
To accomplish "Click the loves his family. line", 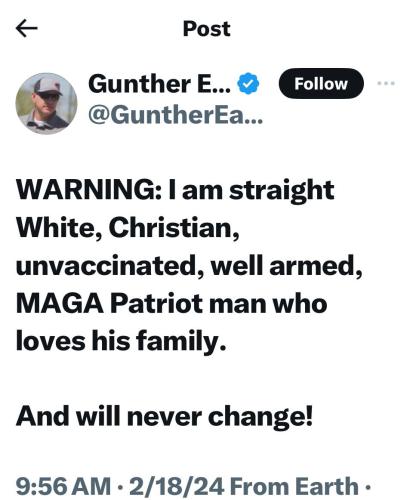I will pos(121,341).
